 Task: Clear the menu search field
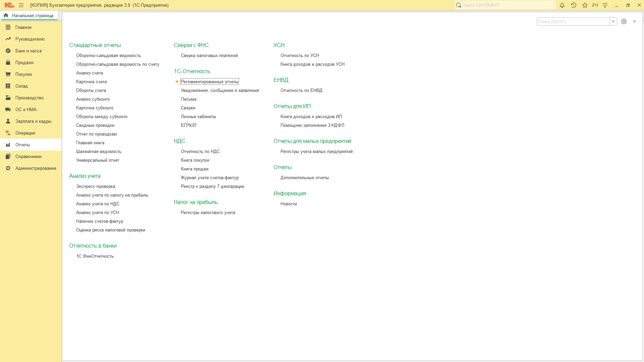pos(613,21)
